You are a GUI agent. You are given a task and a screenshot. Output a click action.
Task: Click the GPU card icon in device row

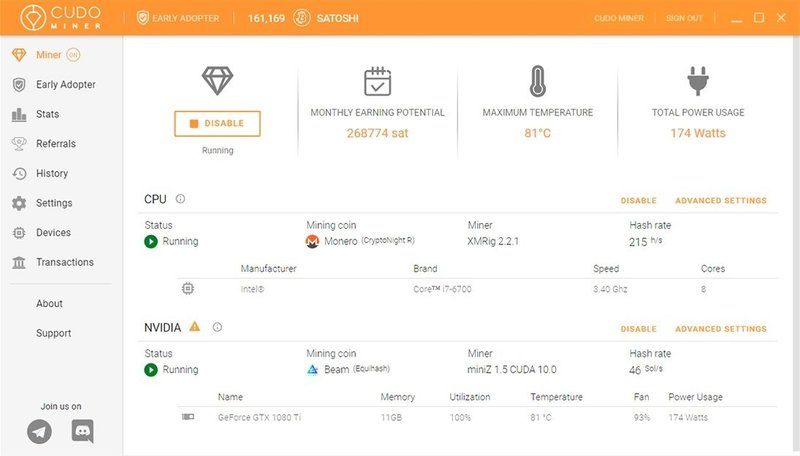tap(188, 417)
